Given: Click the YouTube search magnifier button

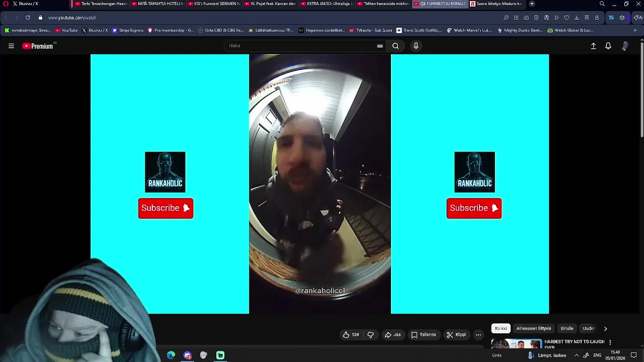Looking at the screenshot, I should coord(395,46).
